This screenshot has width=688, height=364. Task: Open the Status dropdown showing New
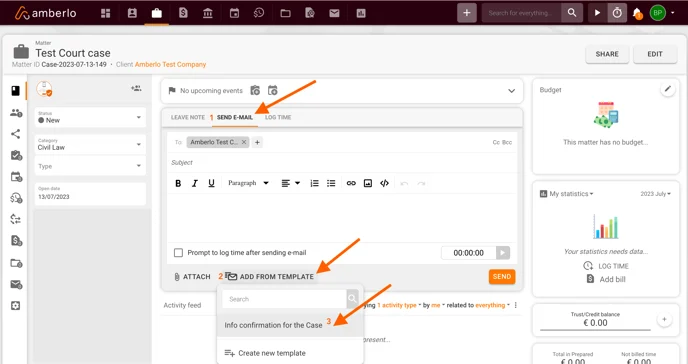[x=90, y=118]
